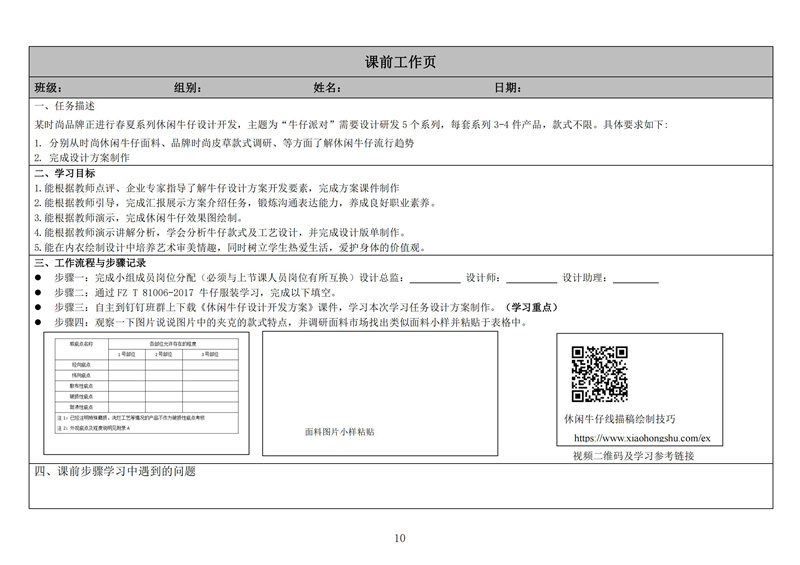Select the heading 三、工作流程与步骤记录
Image resolution: width=800 pixels, height=565 pixels.
tap(90, 263)
